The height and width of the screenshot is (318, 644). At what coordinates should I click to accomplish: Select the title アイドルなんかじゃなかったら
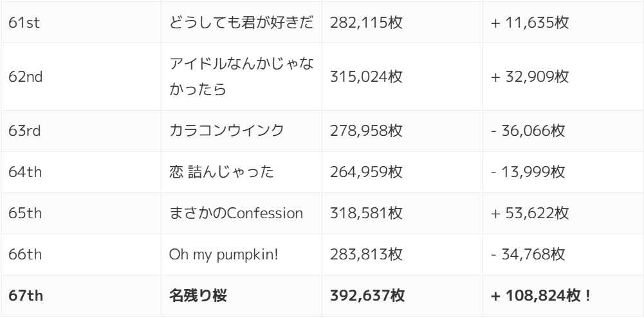pos(241,77)
